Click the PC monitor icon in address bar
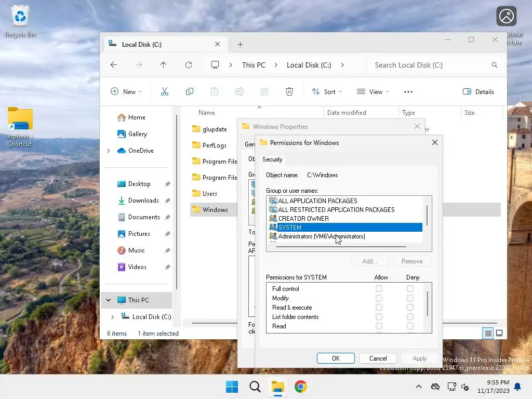The image size is (532, 399). [215, 65]
